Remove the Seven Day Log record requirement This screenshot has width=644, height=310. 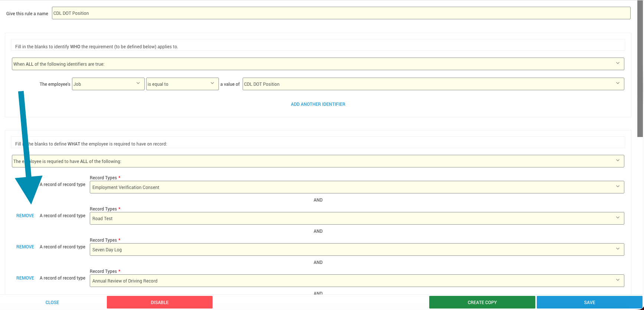pos(25,247)
